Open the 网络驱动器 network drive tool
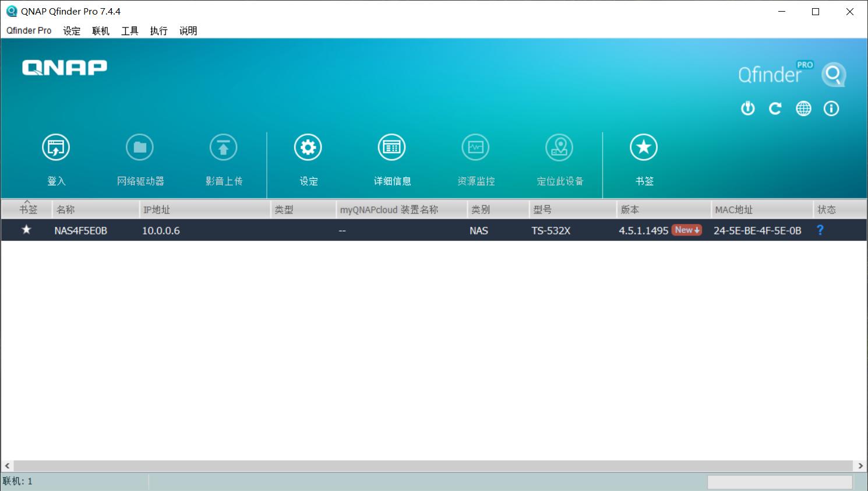 (139, 147)
